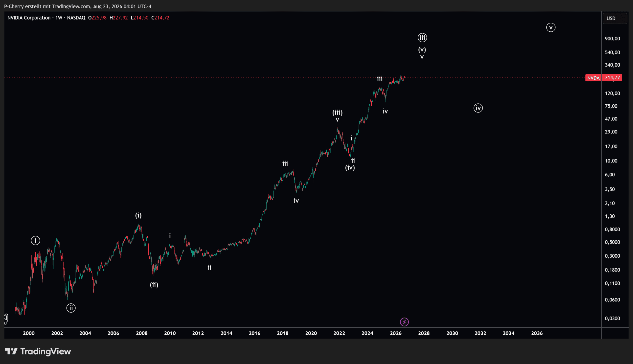Select the red NVDA price tag

tap(593, 78)
